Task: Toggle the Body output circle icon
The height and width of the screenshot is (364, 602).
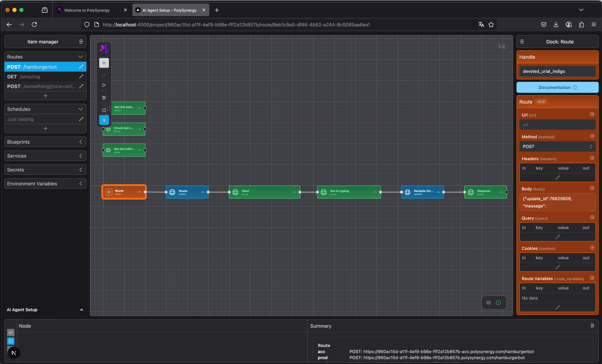Action: (592, 188)
